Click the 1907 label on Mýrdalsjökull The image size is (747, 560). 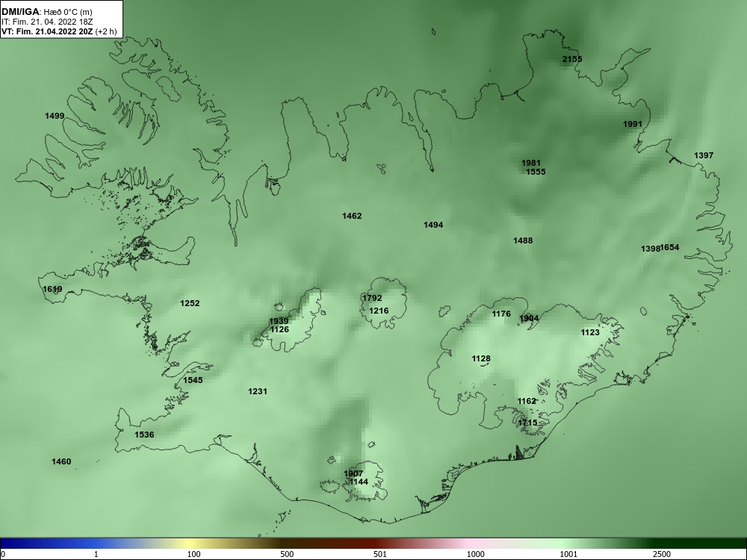pos(353,473)
